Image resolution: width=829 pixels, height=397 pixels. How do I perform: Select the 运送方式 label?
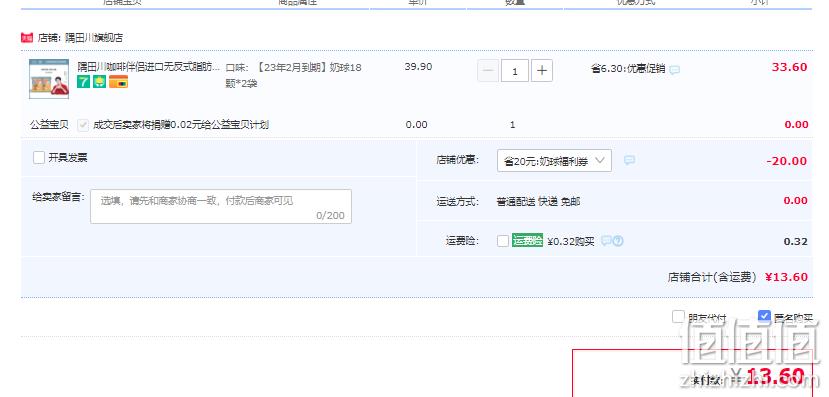(457, 201)
